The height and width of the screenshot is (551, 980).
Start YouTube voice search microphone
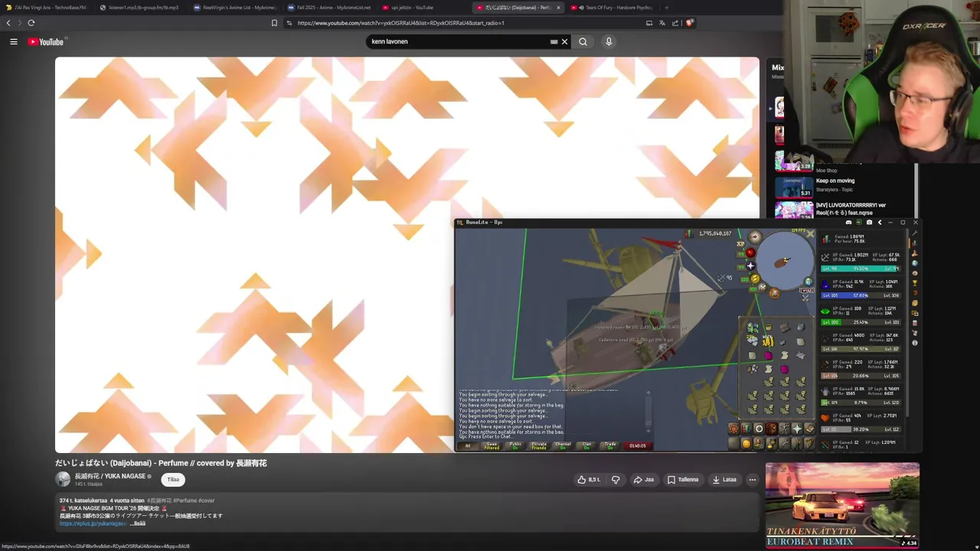point(609,41)
